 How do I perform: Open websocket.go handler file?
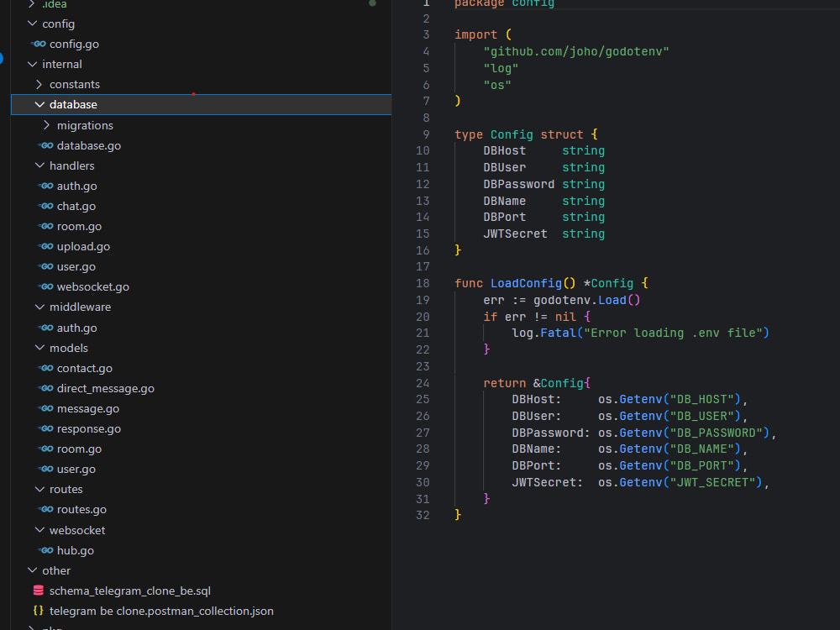coord(92,287)
